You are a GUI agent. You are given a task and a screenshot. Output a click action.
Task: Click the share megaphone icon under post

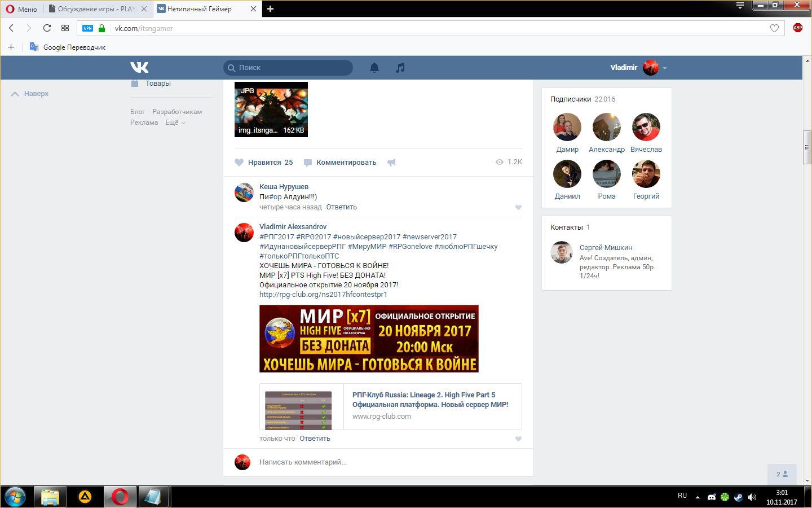[x=391, y=163]
